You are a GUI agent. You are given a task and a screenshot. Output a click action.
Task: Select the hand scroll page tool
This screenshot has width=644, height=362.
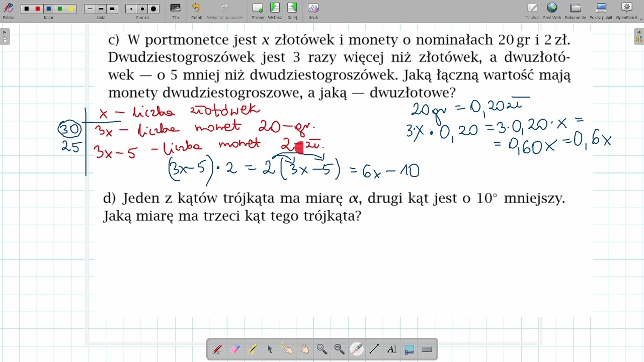[304, 349]
